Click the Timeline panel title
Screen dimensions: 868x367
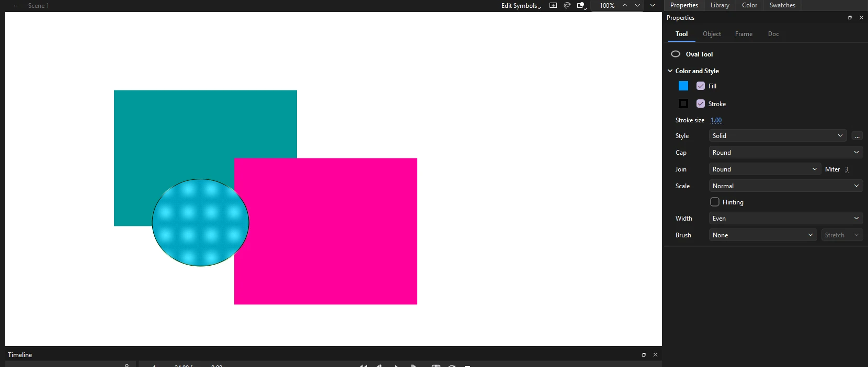20,355
